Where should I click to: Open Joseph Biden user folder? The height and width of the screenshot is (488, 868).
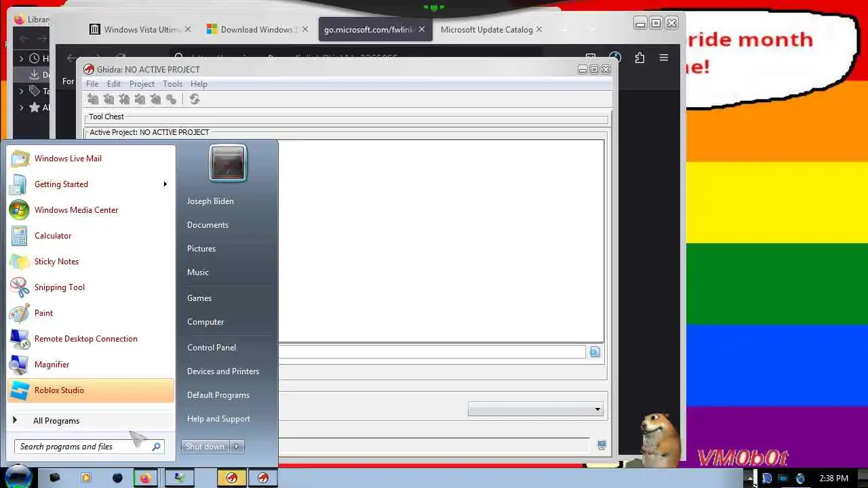click(210, 201)
